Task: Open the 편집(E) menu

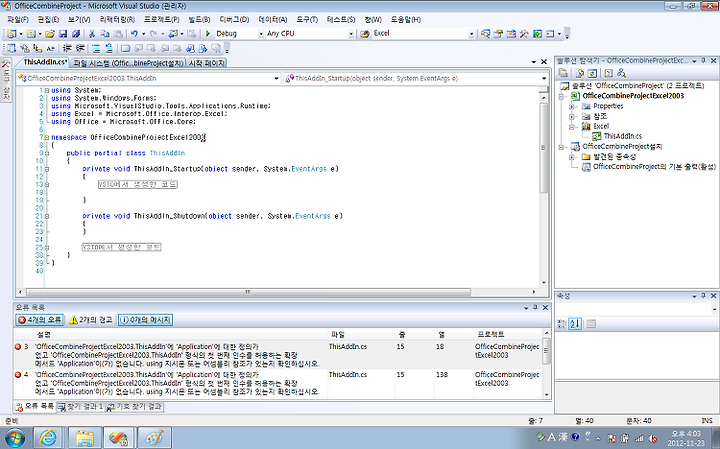Action: pos(48,19)
